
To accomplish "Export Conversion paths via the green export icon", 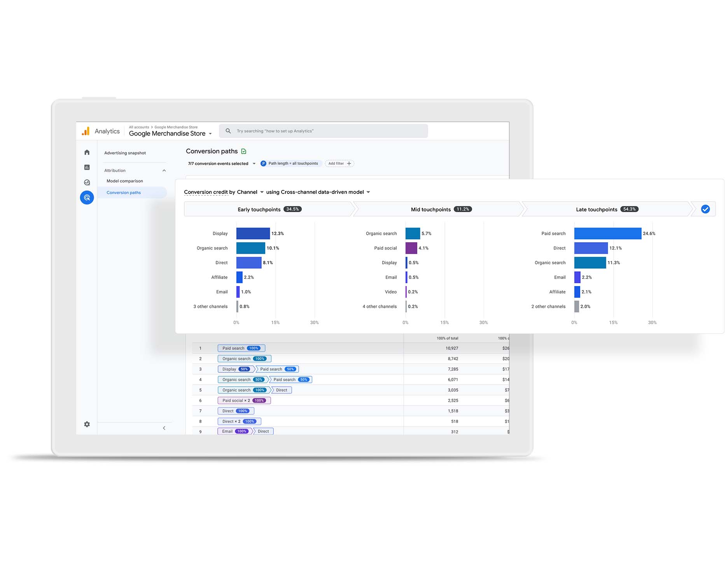I will click(x=244, y=151).
